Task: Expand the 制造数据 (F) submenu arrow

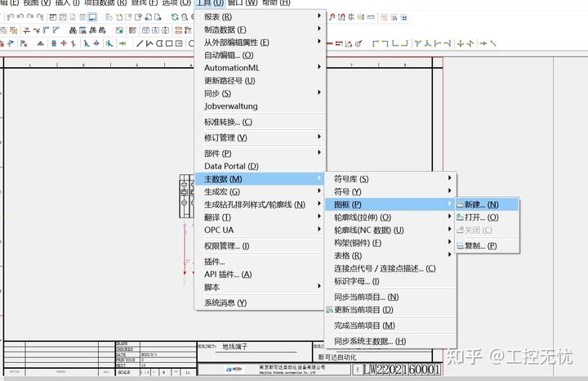Action: click(x=319, y=29)
